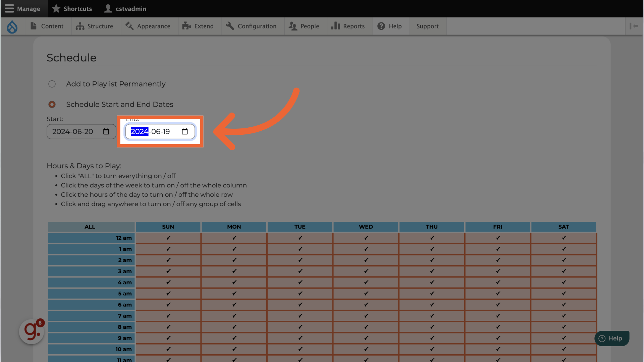The image size is (644, 362).
Task: Click the cstvadmin user icon
Action: coord(108,9)
